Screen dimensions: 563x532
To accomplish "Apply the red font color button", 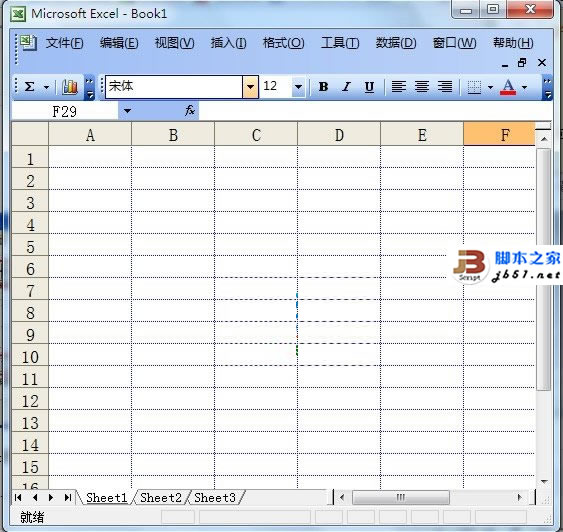I will 508,87.
